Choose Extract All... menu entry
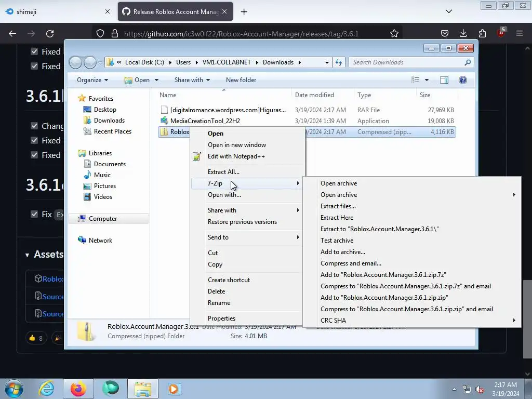Screen dimensions: 532x399 coord(223,172)
